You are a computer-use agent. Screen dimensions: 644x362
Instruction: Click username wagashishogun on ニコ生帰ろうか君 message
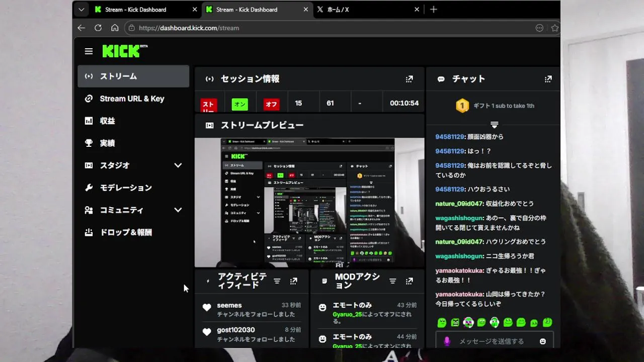pos(459,256)
